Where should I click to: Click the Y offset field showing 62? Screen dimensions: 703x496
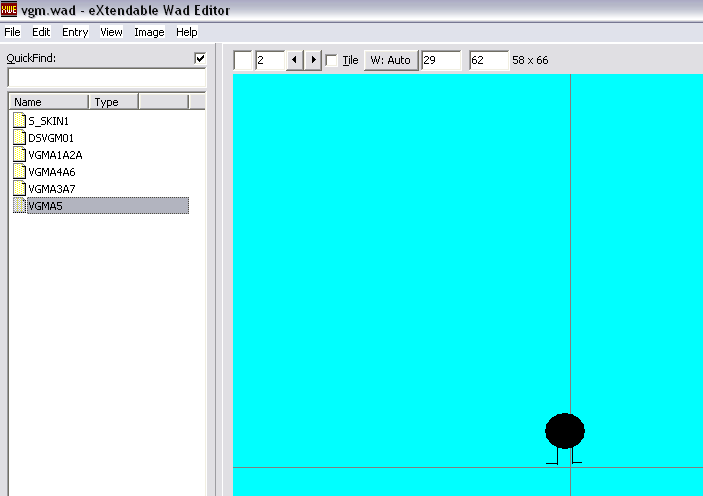pos(489,60)
